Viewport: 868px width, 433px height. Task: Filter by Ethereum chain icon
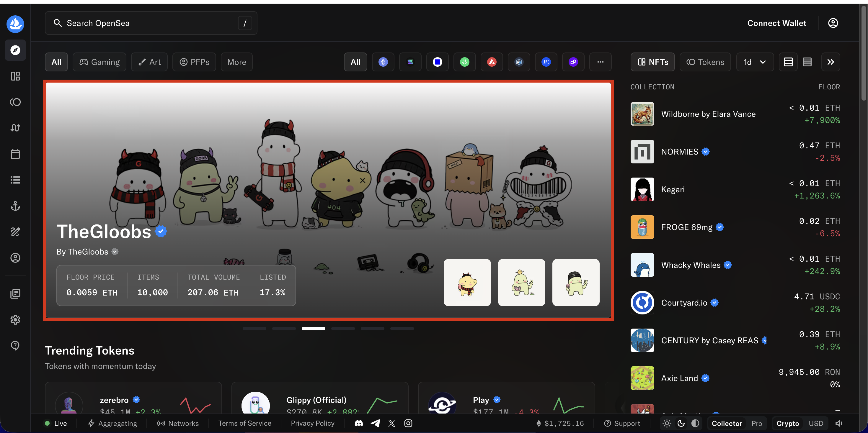click(x=383, y=62)
